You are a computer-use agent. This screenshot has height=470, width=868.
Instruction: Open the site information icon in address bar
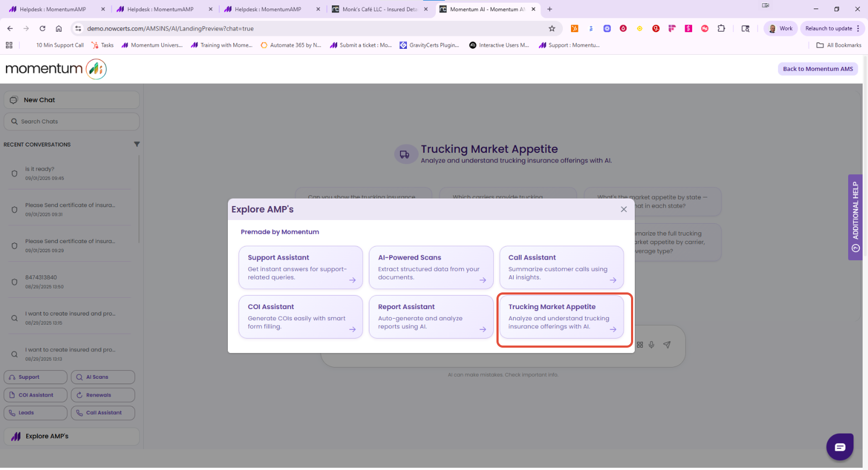tap(78, 28)
